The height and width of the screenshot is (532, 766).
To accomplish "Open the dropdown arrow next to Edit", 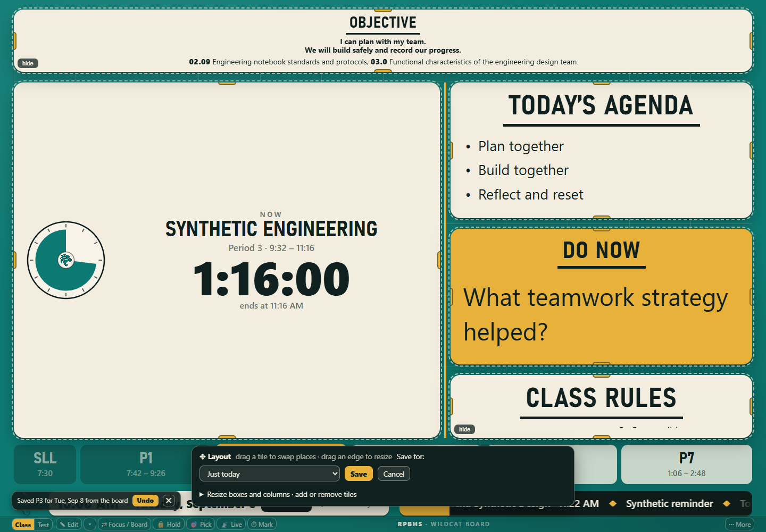I will coord(90,525).
